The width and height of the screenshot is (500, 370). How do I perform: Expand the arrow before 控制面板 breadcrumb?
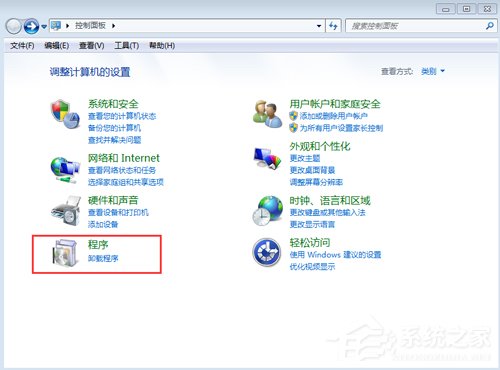pos(67,26)
